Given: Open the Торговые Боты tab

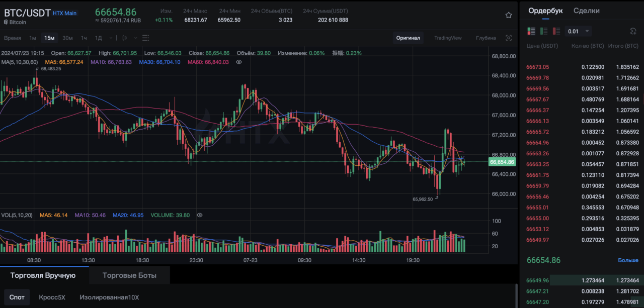Looking at the screenshot, I should click(x=129, y=275).
